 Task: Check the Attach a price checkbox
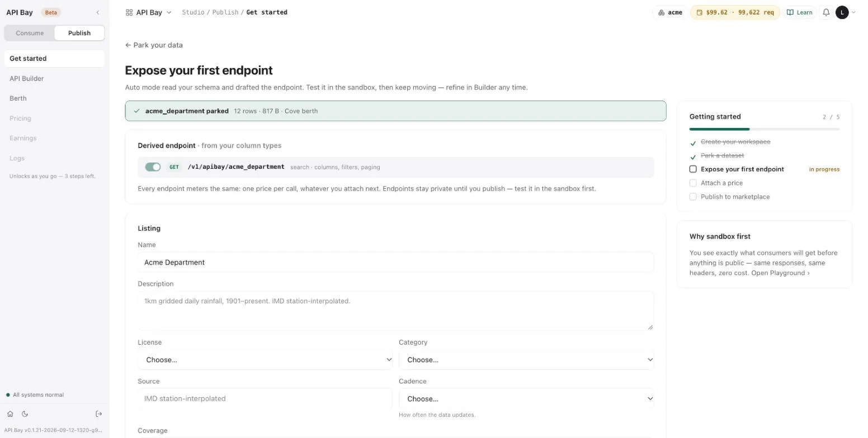693,183
